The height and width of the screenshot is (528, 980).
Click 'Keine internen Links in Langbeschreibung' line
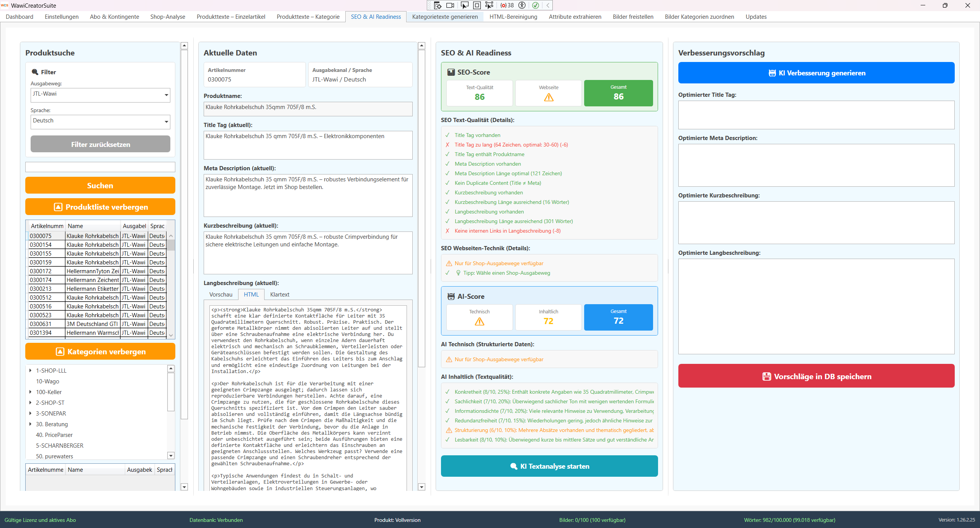pos(507,231)
